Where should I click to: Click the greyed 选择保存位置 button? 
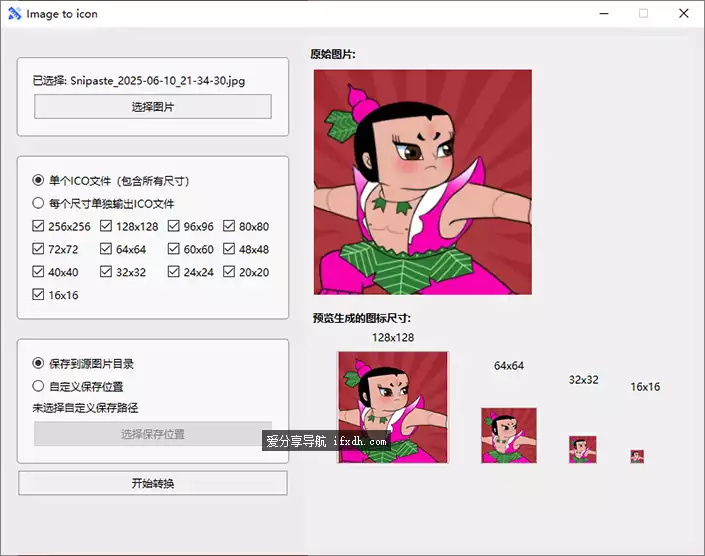(x=153, y=434)
